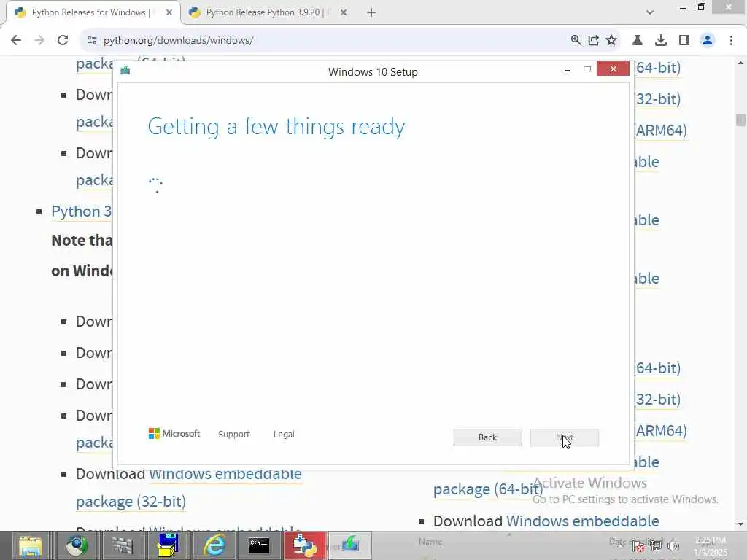The height and width of the screenshot is (560, 747).
Task: Open the Chromium browser taskbar icon
Action: coord(76,545)
